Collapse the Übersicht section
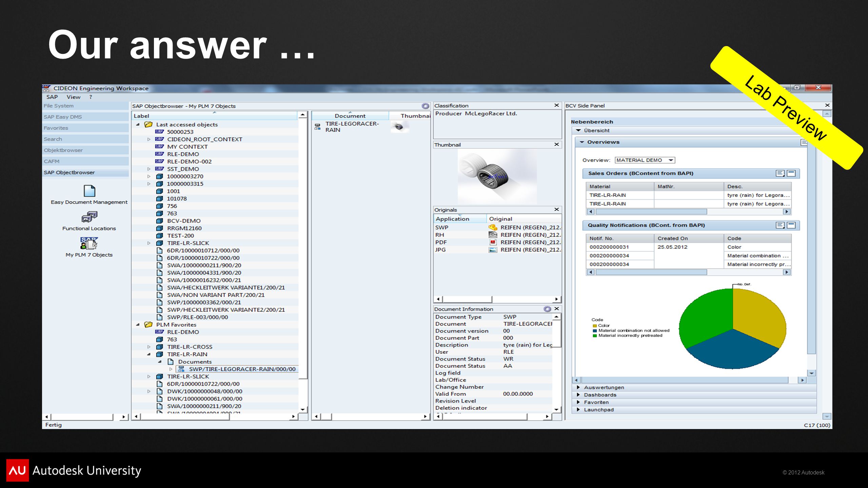 pos(578,130)
